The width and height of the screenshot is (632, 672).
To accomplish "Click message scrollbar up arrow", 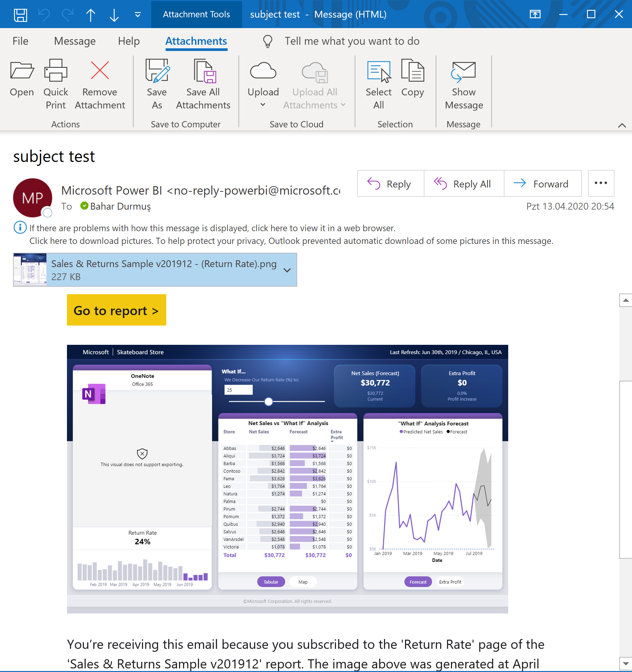I will click(x=625, y=300).
